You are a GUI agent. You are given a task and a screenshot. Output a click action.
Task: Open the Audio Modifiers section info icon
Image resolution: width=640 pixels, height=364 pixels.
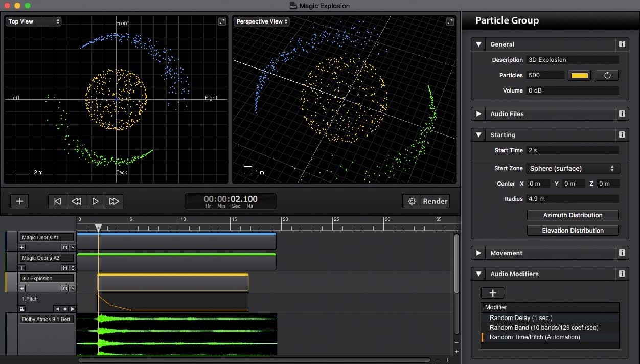tap(622, 274)
